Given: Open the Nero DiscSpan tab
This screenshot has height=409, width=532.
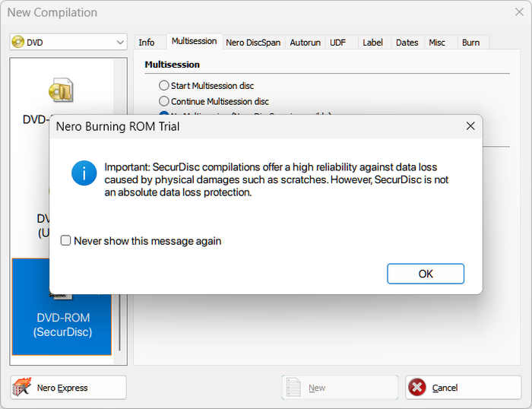Looking at the screenshot, I should pos(253,43).
